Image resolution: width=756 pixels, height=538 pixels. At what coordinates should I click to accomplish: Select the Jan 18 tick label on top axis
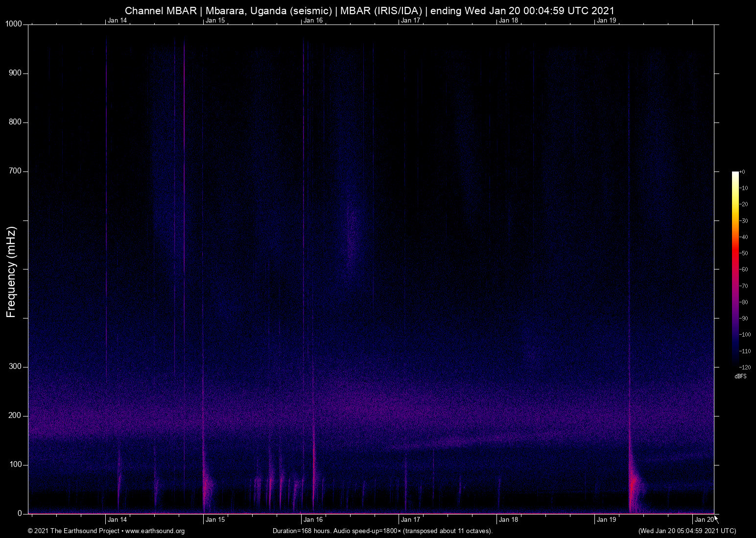point(508,21)
